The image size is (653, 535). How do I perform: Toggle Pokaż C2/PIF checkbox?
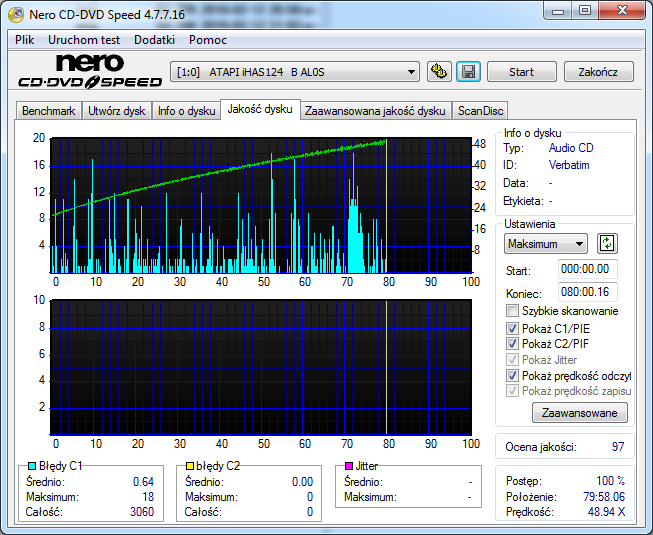coord(512,344)
